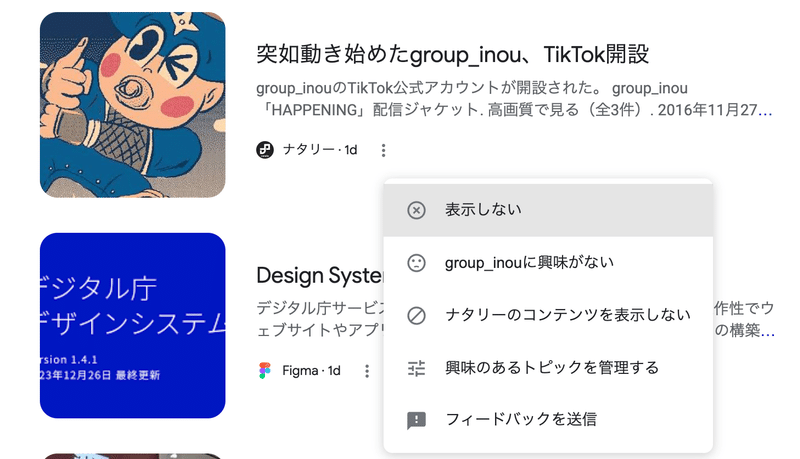
Task: Click the circled X icon for 表示しない
Action: [x=416, y=210]
